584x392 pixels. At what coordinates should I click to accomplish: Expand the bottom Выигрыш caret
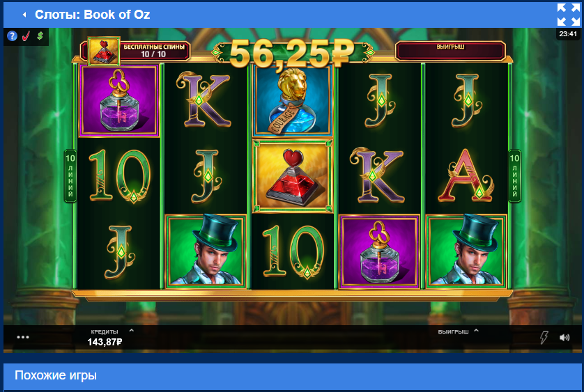click(476, 330)
